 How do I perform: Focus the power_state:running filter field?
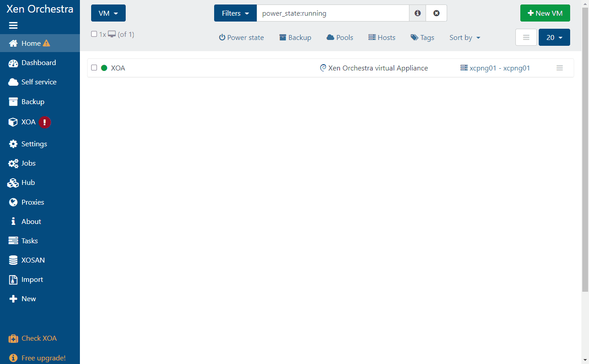(333, 13)
